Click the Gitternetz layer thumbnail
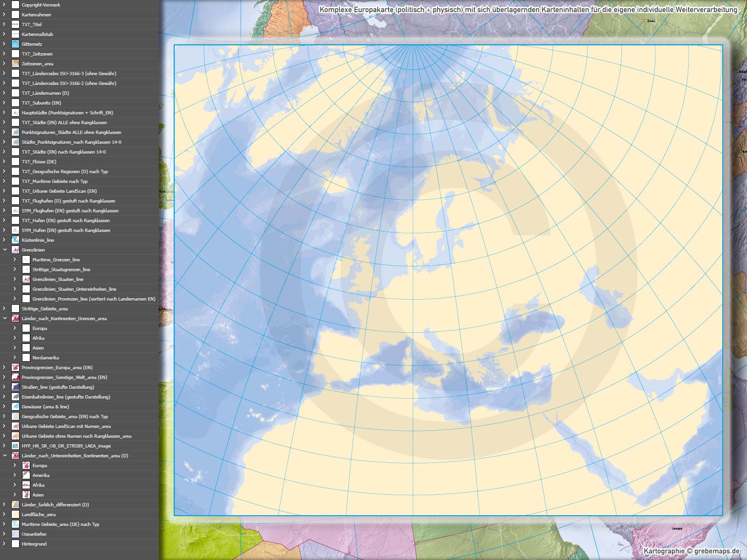747x560 pixels. click(x=15, y=44)
